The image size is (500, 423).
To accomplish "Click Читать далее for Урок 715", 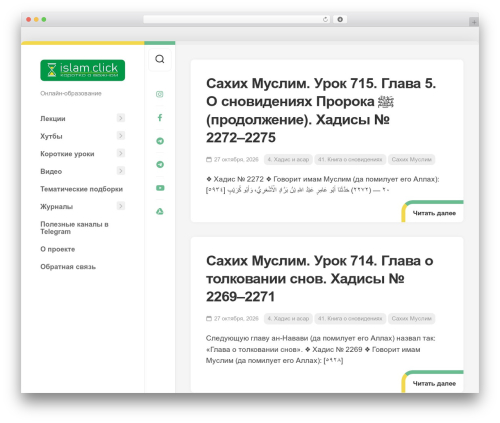I will pos(434,213).
